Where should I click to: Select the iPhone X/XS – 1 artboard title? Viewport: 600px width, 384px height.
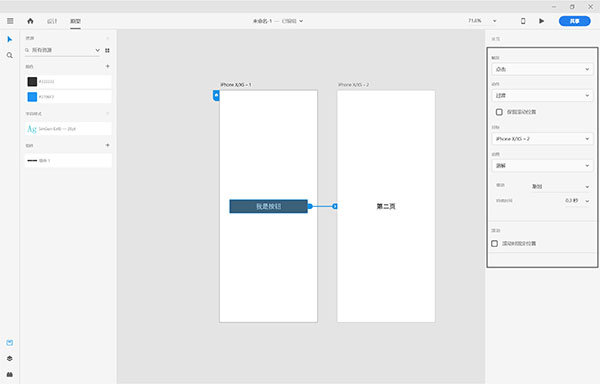236,85
